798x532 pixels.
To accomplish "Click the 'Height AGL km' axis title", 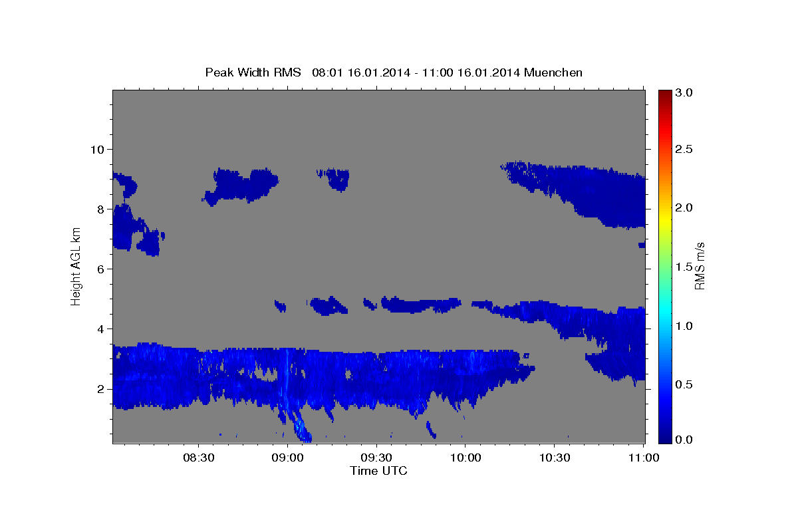I will 76,267.
